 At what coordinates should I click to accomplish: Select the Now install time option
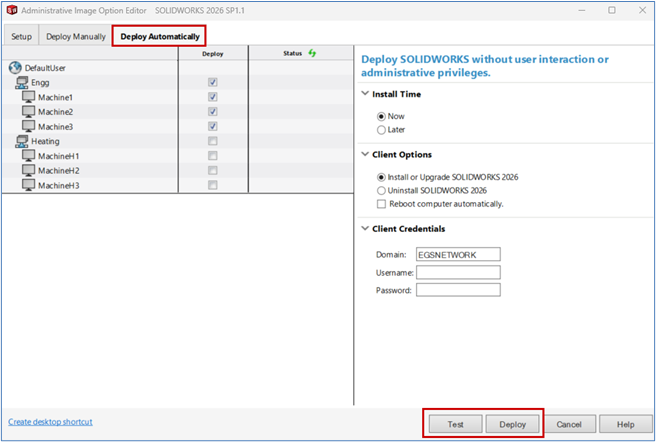381,116
